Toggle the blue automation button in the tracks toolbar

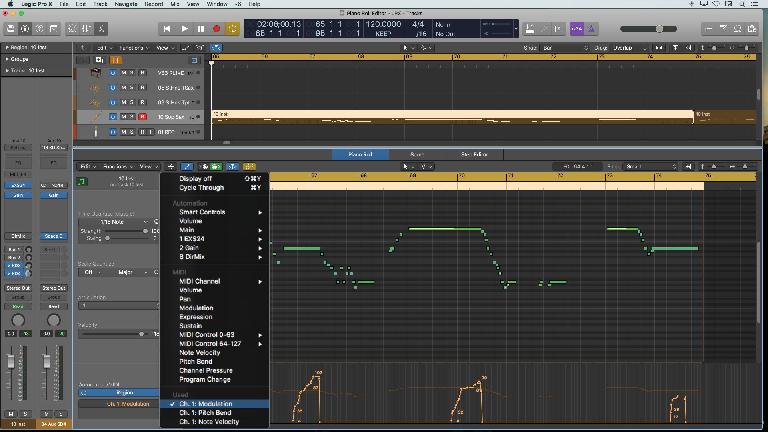coord(216,48)
